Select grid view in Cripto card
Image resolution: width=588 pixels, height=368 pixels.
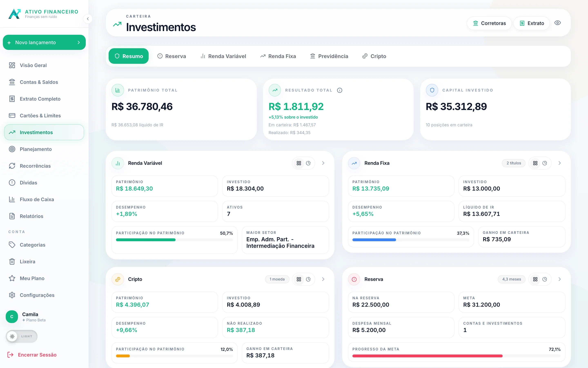click(x=299, y=279)
